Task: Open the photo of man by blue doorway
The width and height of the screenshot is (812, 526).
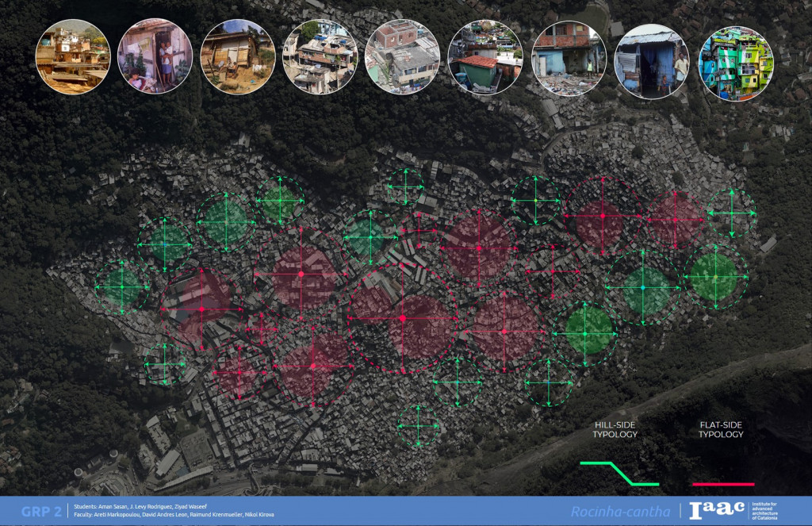Action: pos(652,61)
